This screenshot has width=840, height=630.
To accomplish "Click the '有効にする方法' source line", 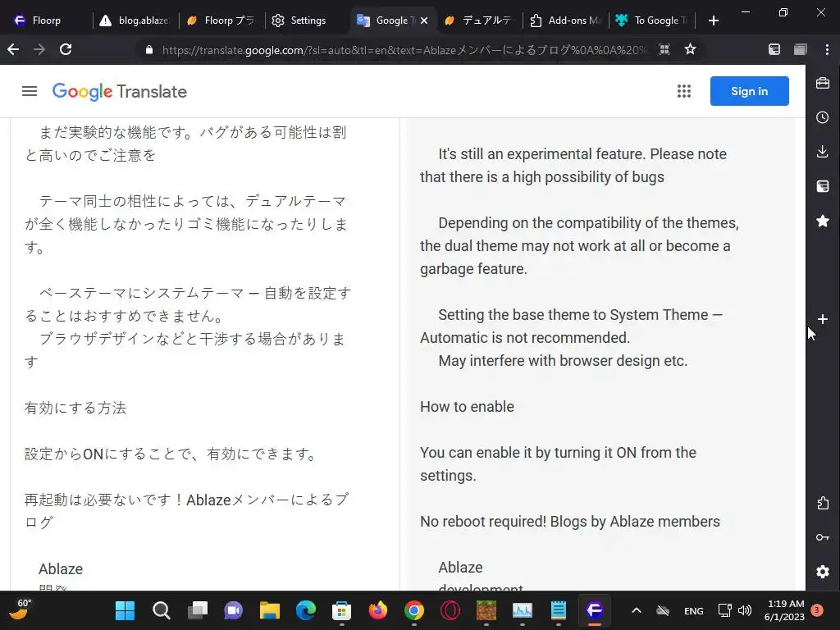I will (x=75, y=409).
